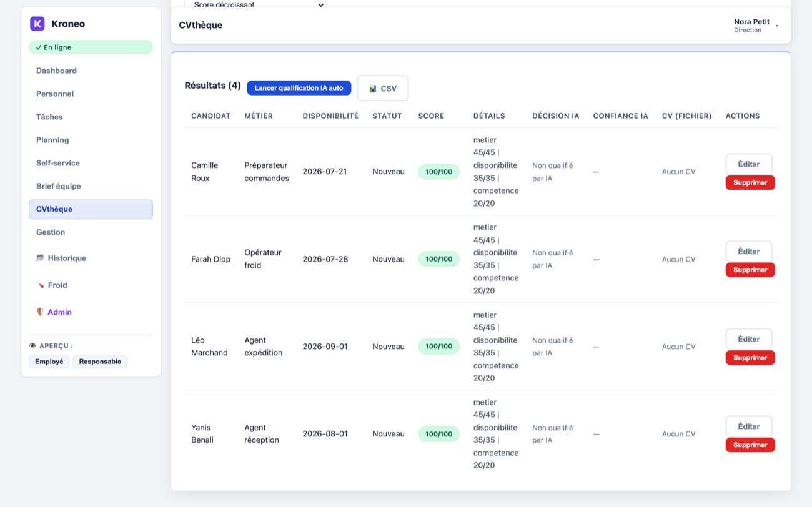The image size is (812, 507).
Task: Click Supprimer for Yanis Benali
Action: 750,445
